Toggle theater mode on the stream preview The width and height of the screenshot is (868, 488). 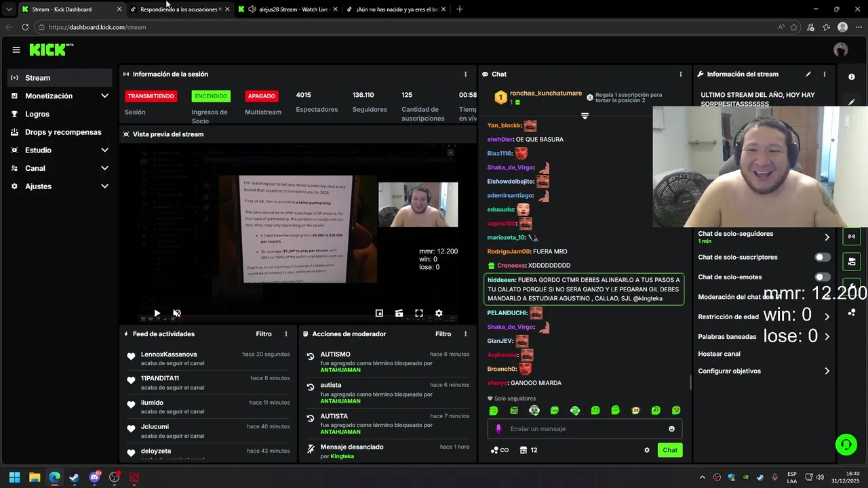pos(399,313)
